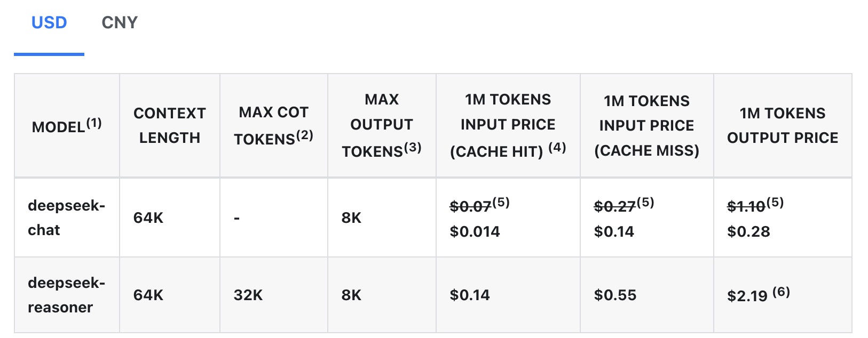
Task: Click the struck-through $0.27 price
Action: 614,206
